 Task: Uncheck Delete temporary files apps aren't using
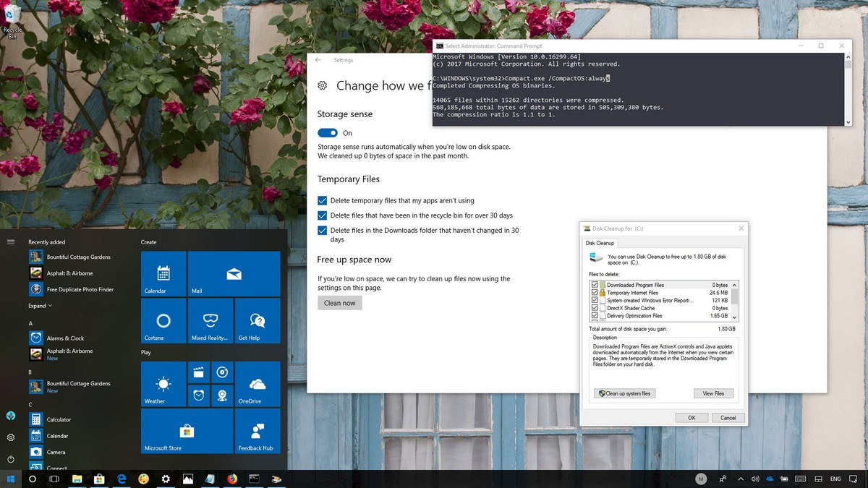(323, 200)
